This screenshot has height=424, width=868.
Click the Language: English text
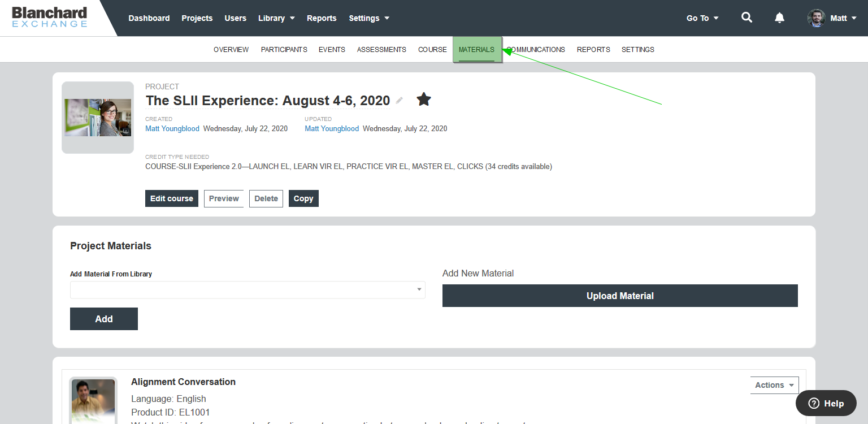(x=168, y=399)
